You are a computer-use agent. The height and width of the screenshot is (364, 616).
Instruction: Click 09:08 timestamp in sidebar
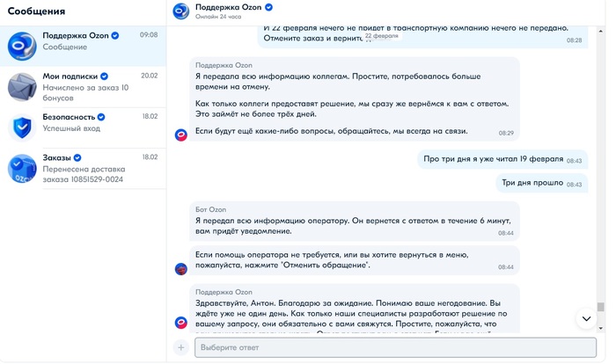149,35
